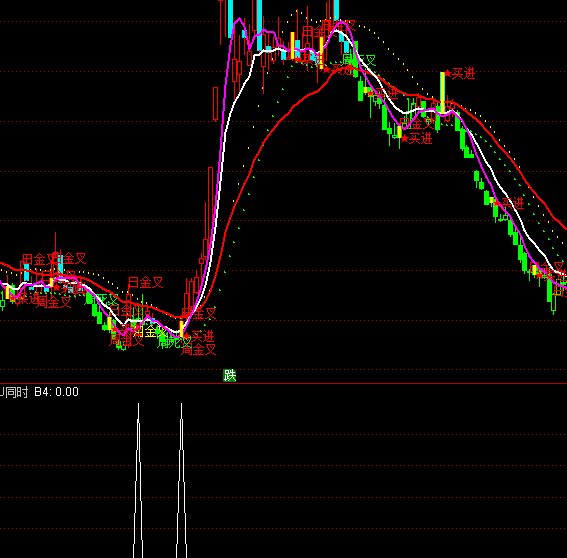Click the 买进 star label beneath the mid-right 日金叉
Screen dimensions: 567x558
[417, 138]
